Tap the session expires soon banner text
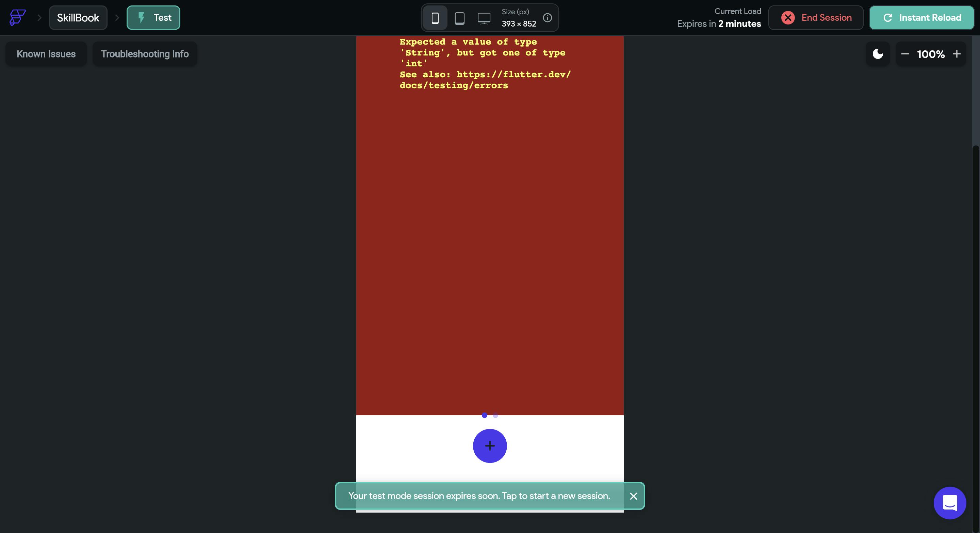980x533 pixels. click(479, 496)
